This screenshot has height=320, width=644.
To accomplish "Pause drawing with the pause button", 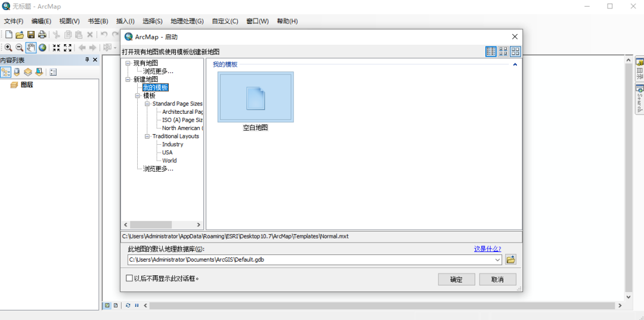I will 137,305.
